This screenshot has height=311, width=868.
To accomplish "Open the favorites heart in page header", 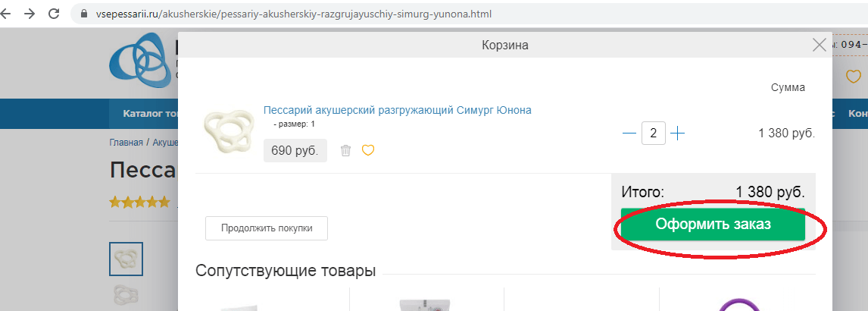I will [854, 77].
